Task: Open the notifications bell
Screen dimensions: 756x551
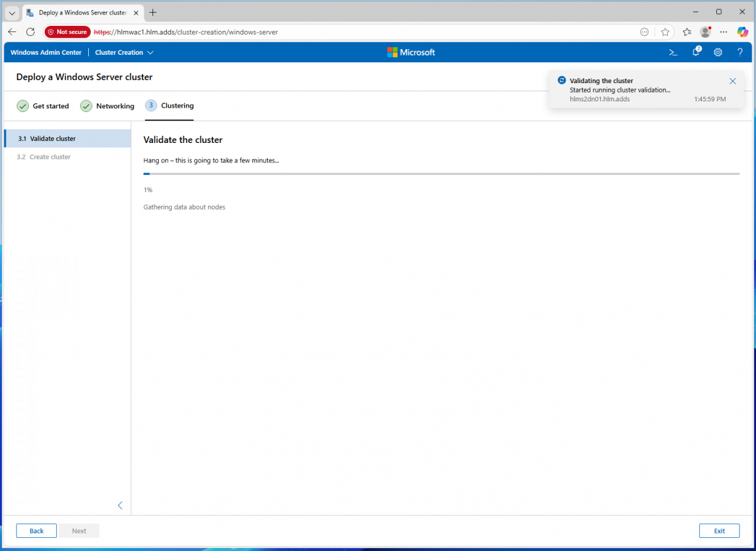Action: [696, 52]
